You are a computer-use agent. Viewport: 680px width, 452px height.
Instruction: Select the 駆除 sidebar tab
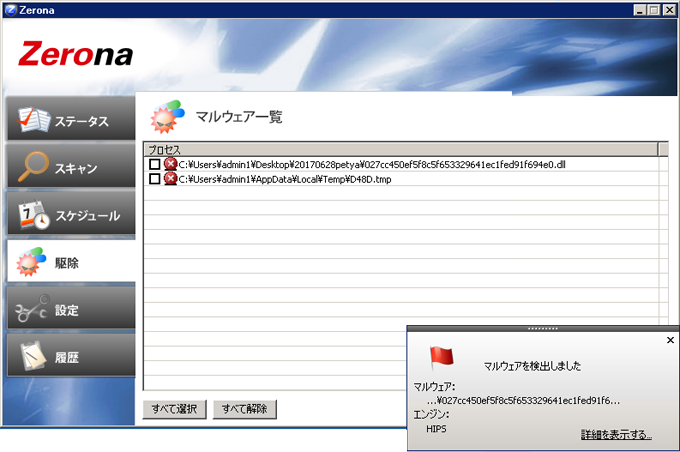point(71,261)
